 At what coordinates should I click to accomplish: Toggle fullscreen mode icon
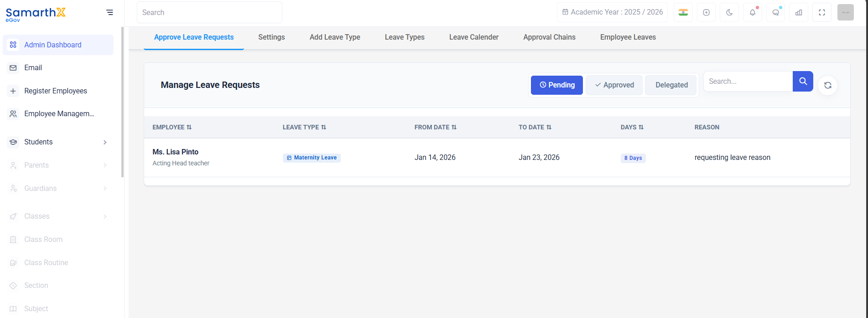click(822, 13)
